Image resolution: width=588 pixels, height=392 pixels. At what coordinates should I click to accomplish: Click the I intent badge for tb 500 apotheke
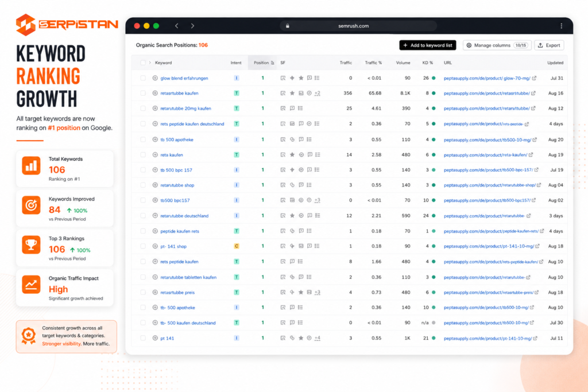click(x=236, y=139)
